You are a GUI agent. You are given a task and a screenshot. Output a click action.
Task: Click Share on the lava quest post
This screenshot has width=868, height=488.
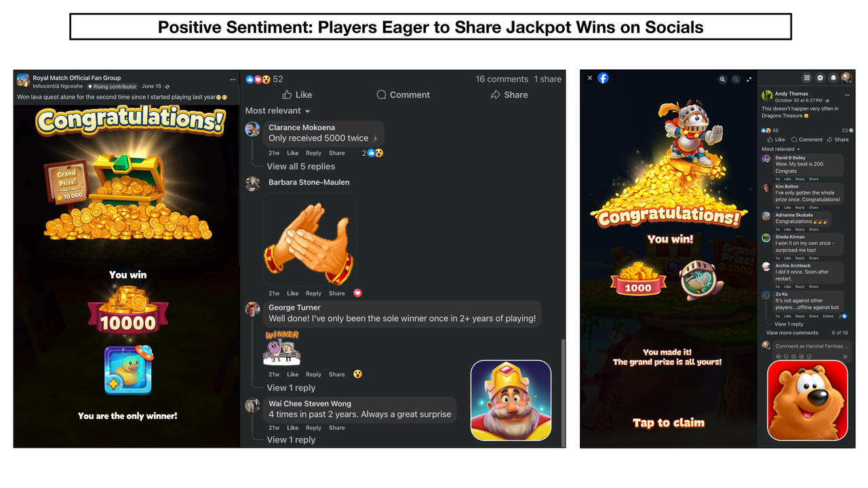[509, 95]
